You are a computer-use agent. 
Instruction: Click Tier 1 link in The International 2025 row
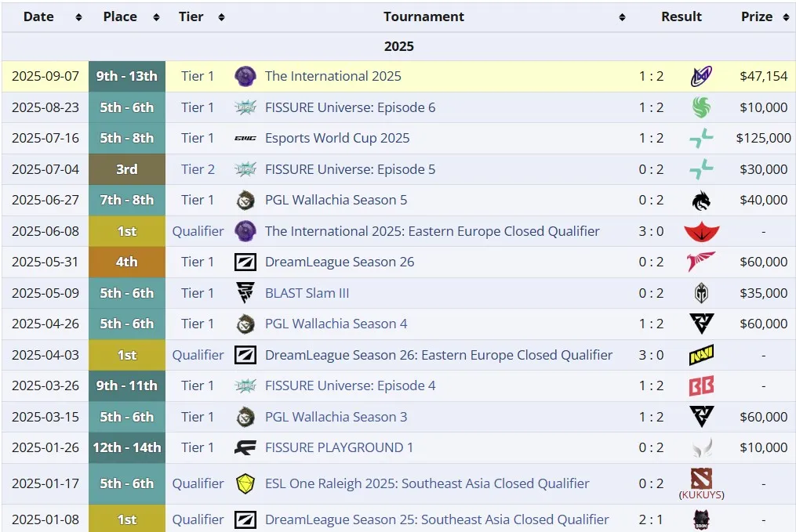(198, 76)
